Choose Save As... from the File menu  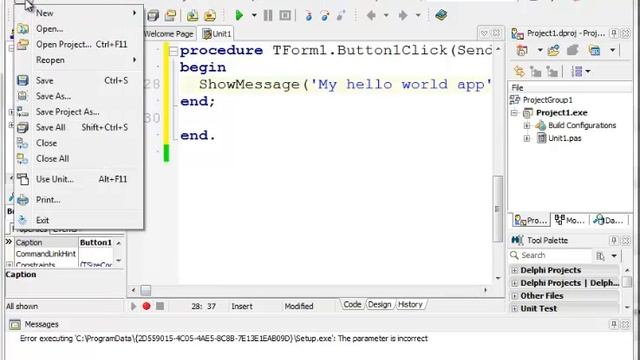point(78,96)
